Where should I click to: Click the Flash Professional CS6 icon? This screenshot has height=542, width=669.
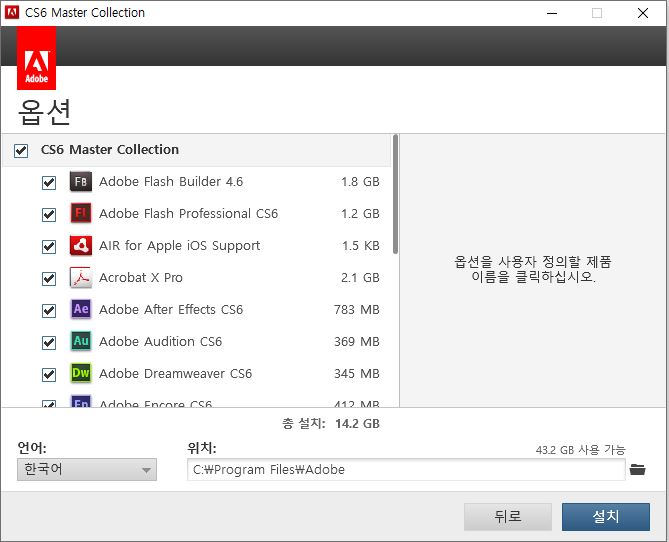(x=81, y=213)
